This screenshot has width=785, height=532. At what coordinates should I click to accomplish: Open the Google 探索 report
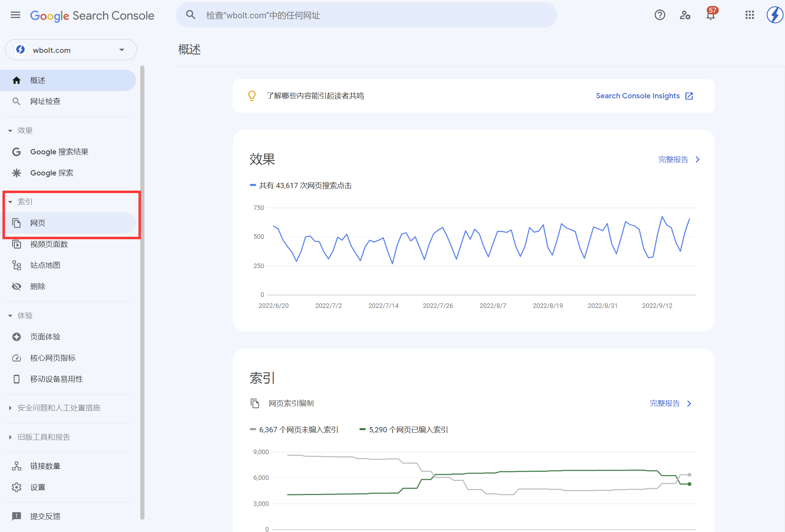[x=51, y=173]
